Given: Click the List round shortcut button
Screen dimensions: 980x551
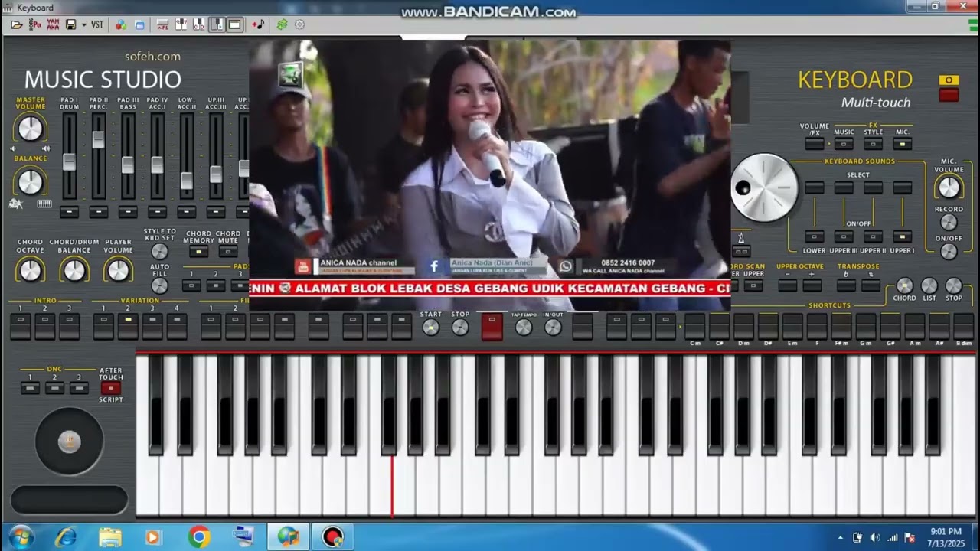Looking at the screenshot, I should tap(929, 286).
